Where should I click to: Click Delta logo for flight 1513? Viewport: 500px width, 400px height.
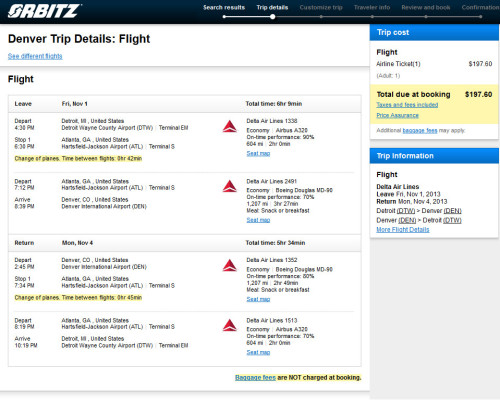coord(230,325)
